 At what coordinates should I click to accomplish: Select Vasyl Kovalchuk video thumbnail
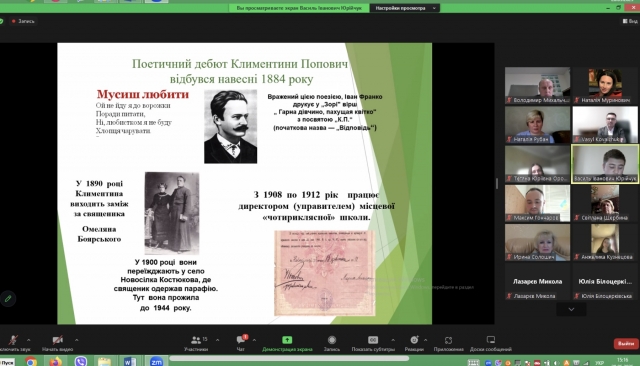coord(605,125)
